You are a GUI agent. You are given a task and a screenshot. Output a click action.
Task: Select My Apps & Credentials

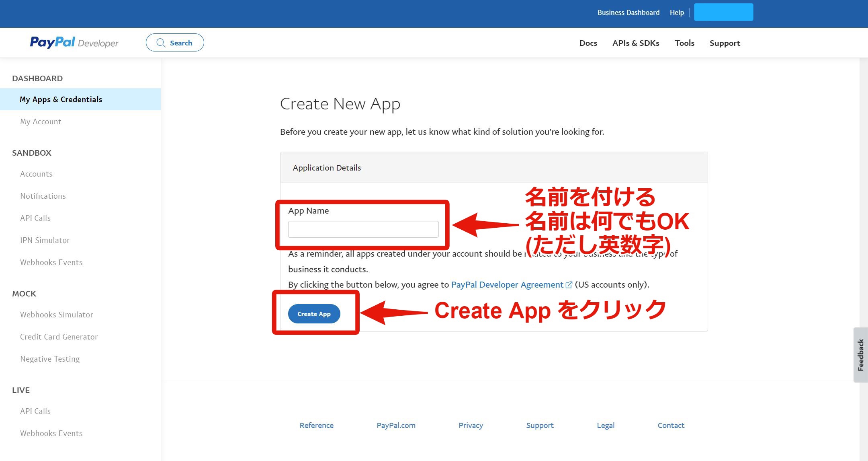click(x=80, y=99)
